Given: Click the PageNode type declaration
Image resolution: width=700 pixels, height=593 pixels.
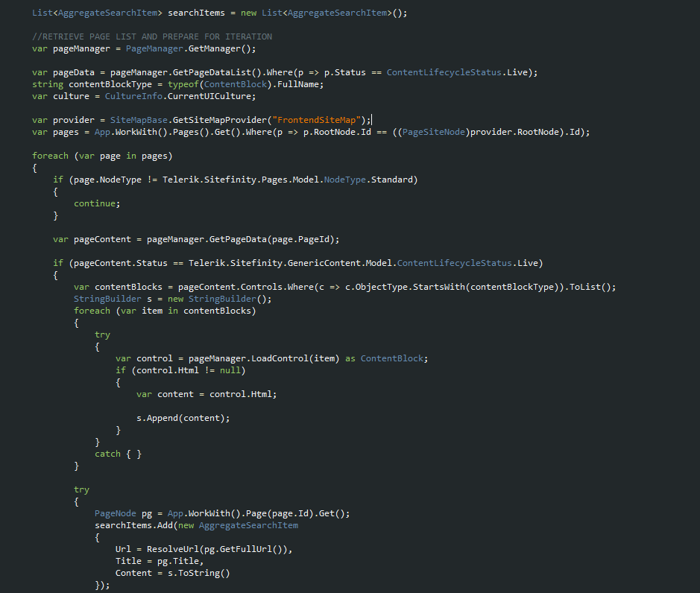Looking at the screenshot, I should coord(116,513).
